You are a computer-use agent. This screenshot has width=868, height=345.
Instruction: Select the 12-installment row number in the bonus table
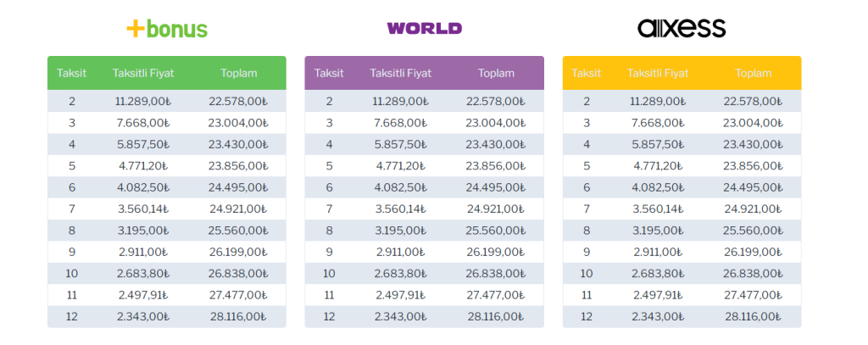(72, 316)
